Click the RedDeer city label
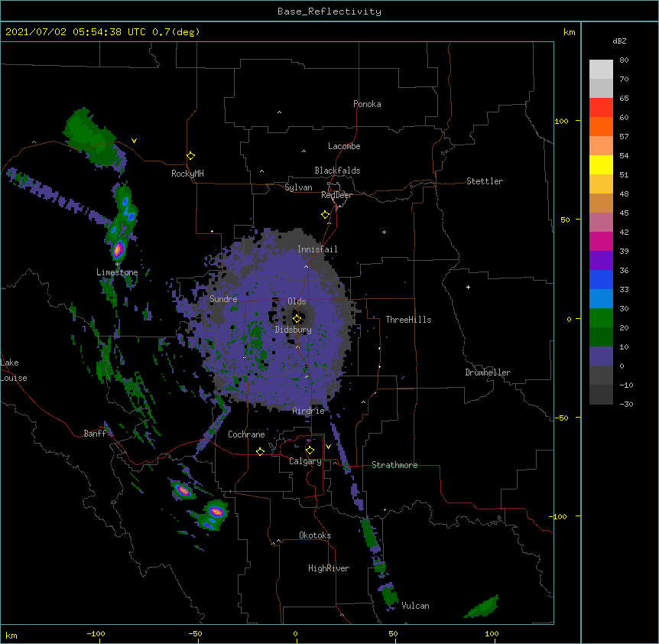The height and width of the screenshot is (644, 659). tap(336, 195)
